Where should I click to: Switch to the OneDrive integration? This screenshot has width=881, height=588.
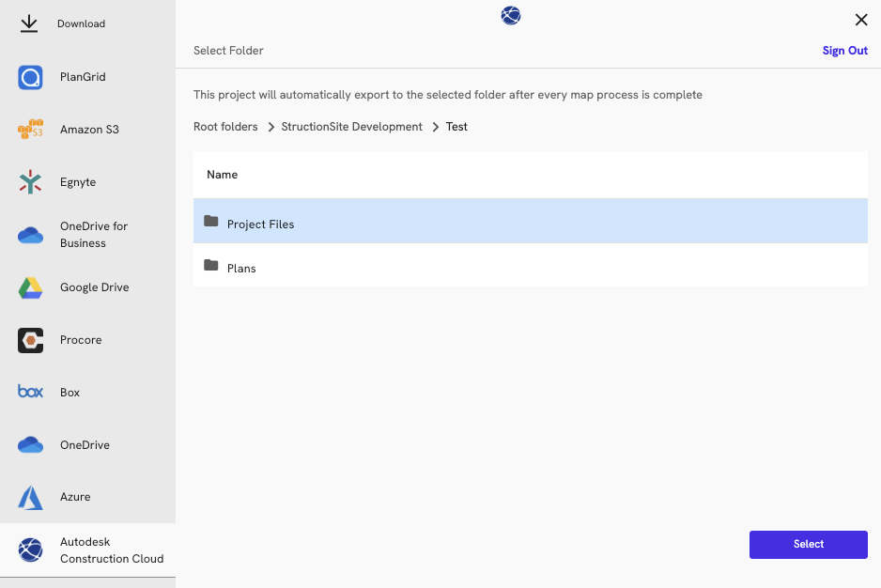pos(85,445)
